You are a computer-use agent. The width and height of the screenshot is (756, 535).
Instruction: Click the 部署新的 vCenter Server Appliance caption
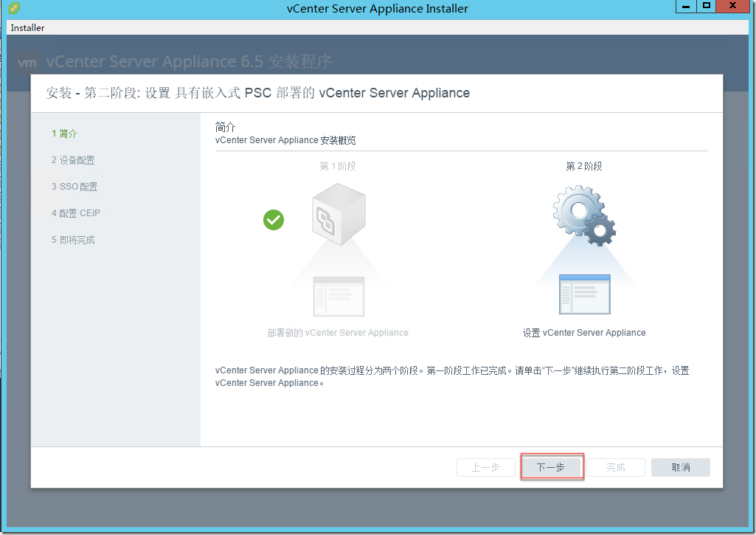pos(338,332)
